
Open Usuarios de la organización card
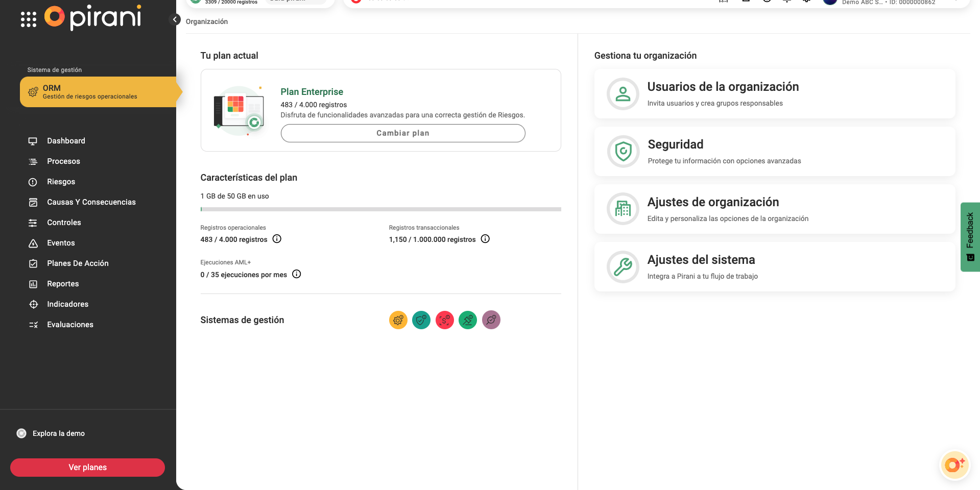click(x=774, y=94)
